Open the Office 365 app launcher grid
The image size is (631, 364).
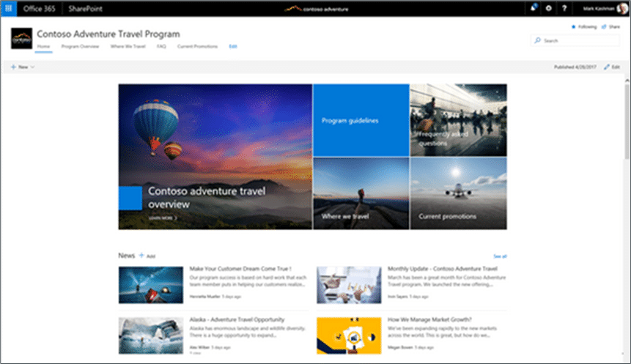pos(9,9)
